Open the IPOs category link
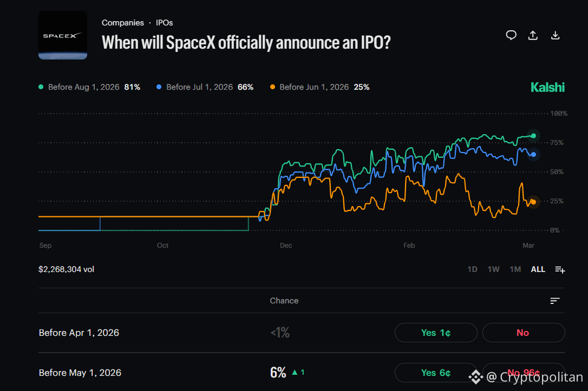The height and width of the screenshot is (391, 588). point(164,23)
